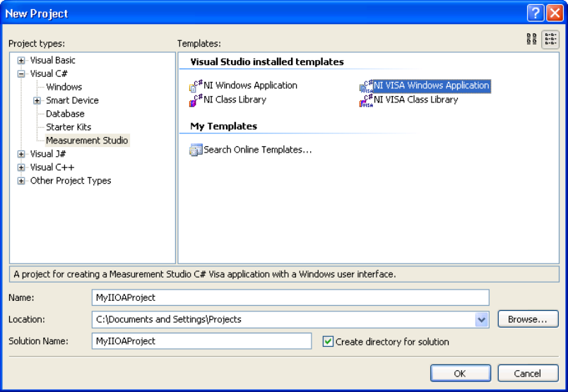Screen dimensions: 568x392
Task: Expand the Visual C++ node
Action: coord(21,167)
